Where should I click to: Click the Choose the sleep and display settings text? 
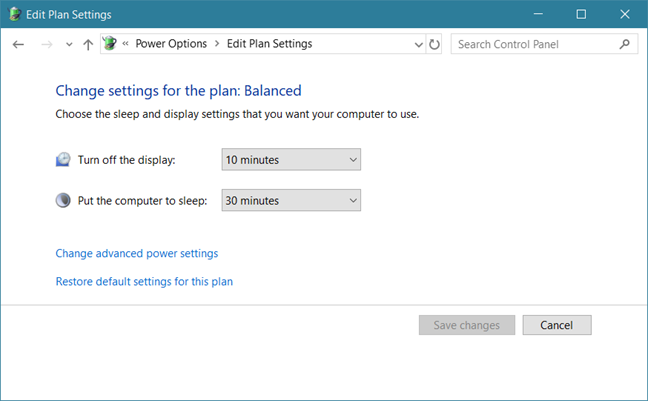pos(237,114)
